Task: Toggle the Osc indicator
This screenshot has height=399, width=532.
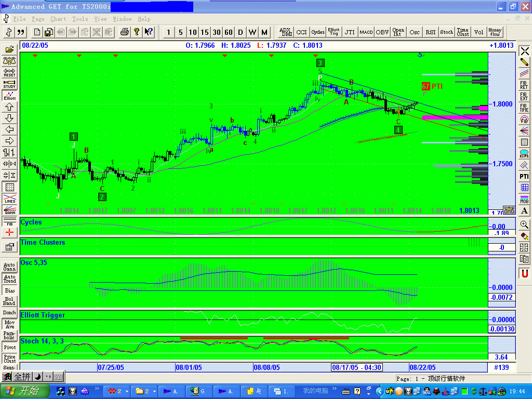Action: [x=414, y=32]
